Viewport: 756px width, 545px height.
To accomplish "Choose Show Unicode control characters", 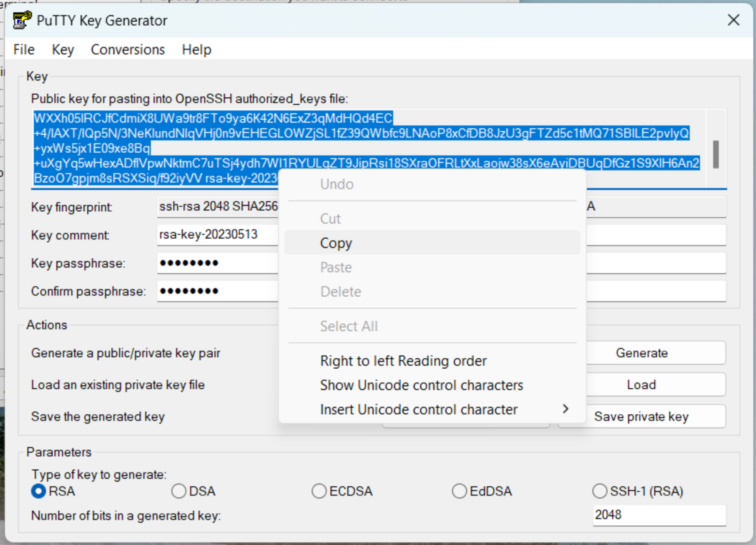I will pyautogui.click(x=421, y=385).
